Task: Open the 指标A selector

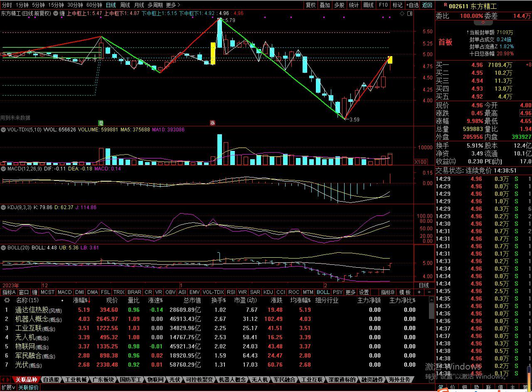Action: [9, 292]
